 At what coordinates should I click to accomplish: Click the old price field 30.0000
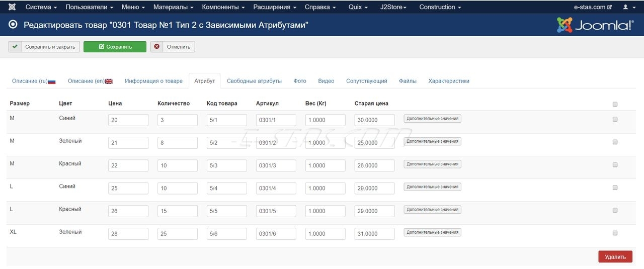tap(375, 120)
